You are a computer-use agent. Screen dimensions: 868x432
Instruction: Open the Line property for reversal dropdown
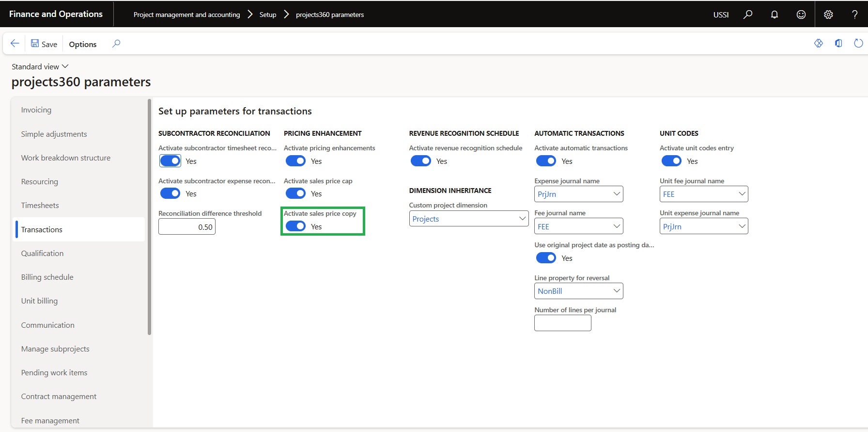(617, 291)
